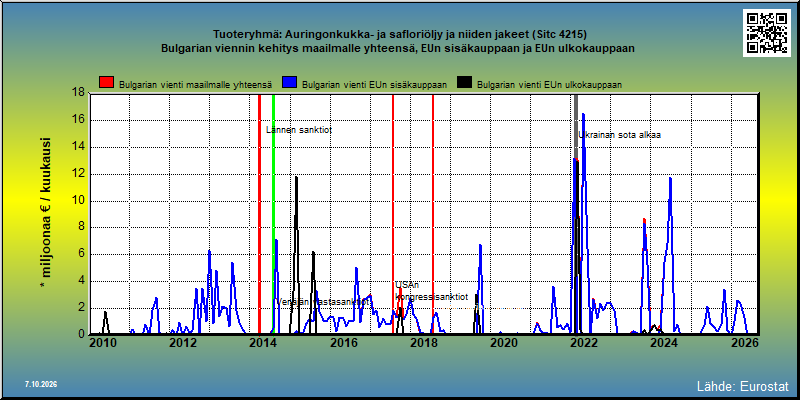Click x-axis label 2024
The width and height of the screenshot is (800, 400).
pyautogui.click(x=663, y=343)
